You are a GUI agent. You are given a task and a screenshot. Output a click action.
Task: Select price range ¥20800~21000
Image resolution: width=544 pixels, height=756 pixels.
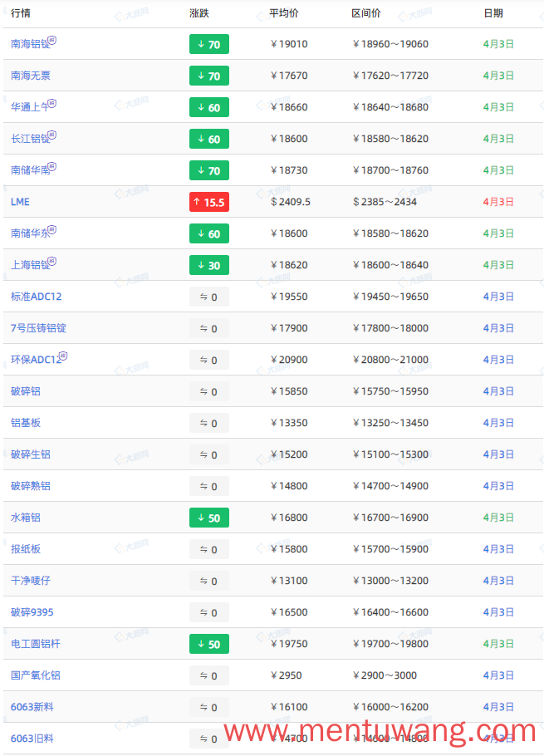(x=391, y=360)
